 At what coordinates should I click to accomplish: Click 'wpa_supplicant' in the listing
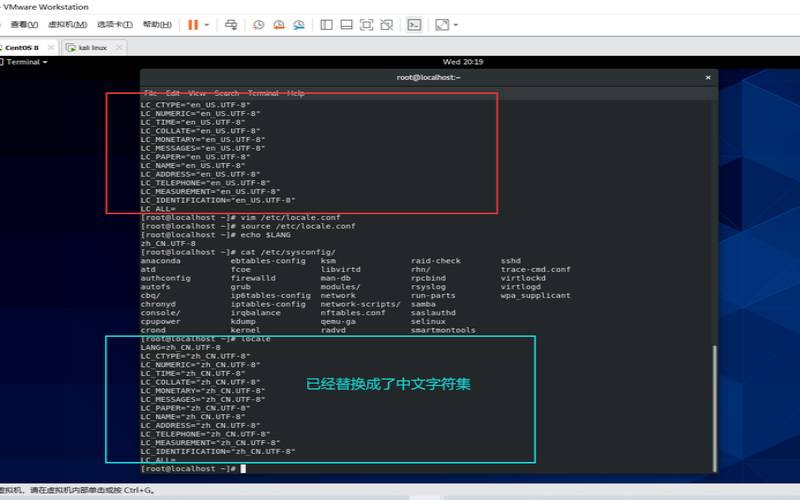(x=536, y=295)
